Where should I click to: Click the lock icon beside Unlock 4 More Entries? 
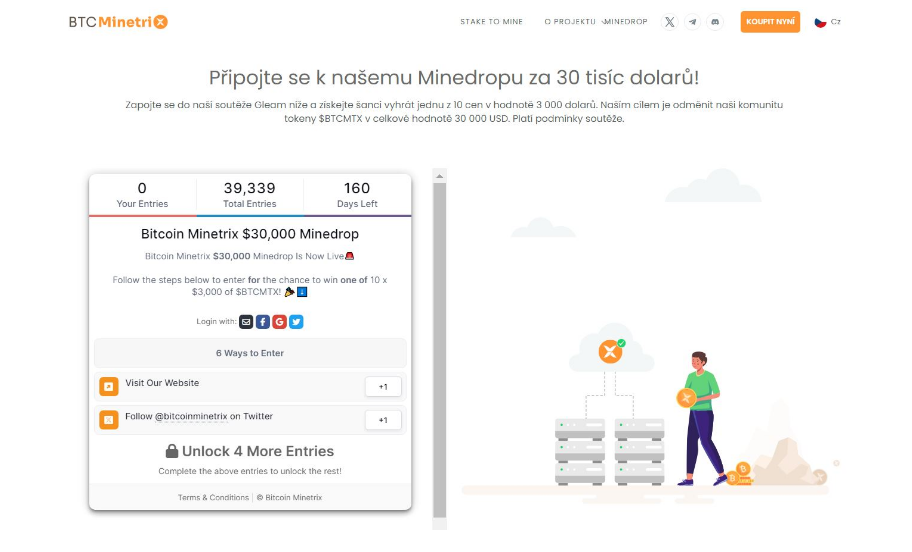coord(172,451)
